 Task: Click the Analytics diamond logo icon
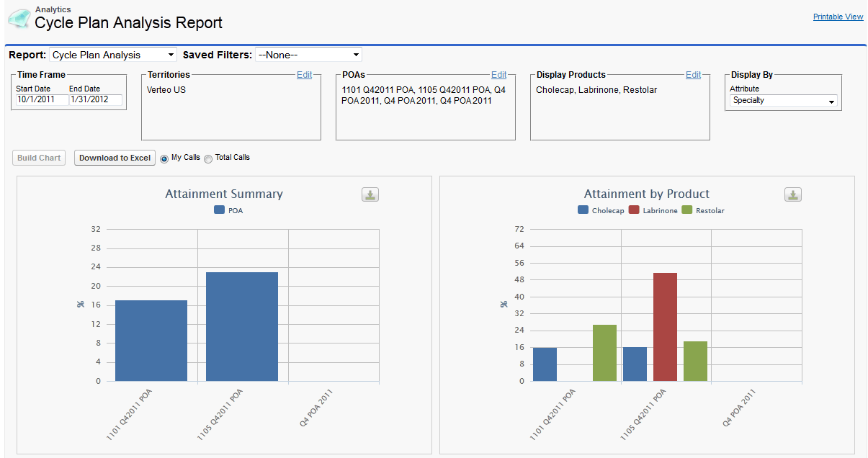[x=19, y=19]
